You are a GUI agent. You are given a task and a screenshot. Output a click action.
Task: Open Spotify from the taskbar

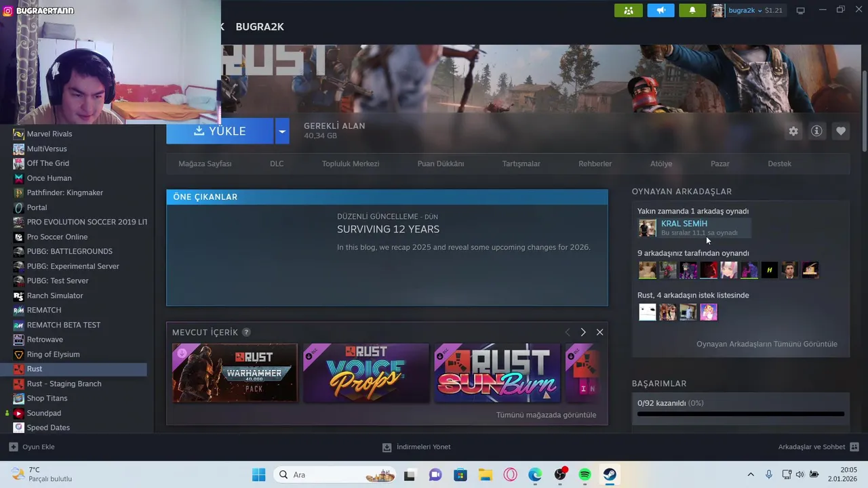click(x=585, y=474)
